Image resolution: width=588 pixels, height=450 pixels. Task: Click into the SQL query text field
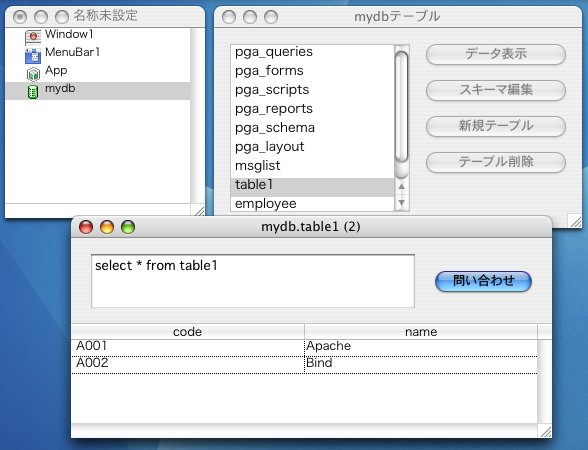click(x=253, y=281)
